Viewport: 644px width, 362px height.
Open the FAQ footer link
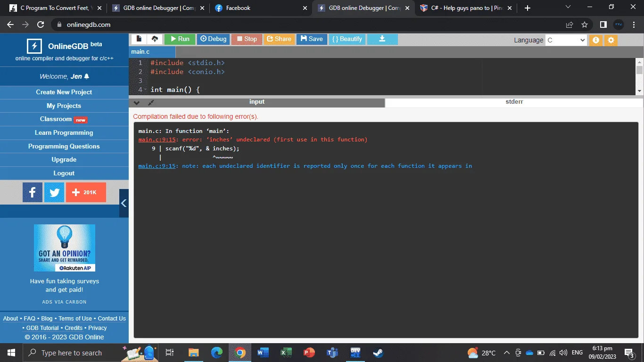(x=30, y=319)
